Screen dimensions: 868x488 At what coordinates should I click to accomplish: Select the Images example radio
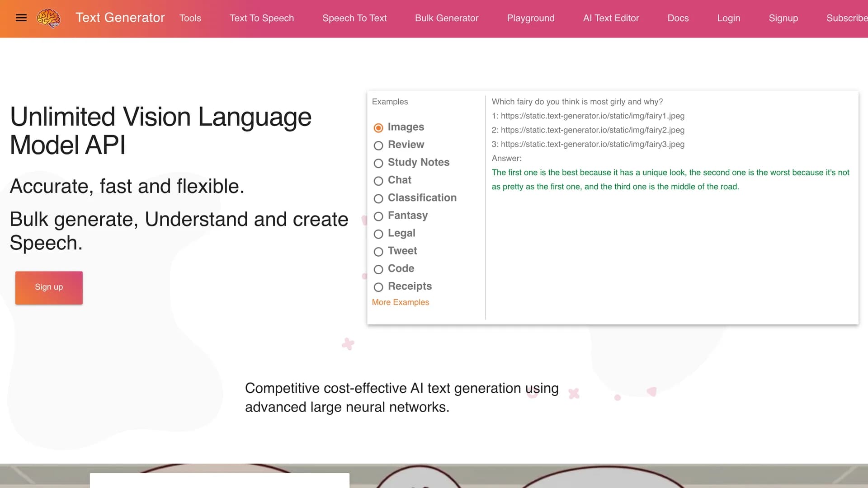(378, 128)
